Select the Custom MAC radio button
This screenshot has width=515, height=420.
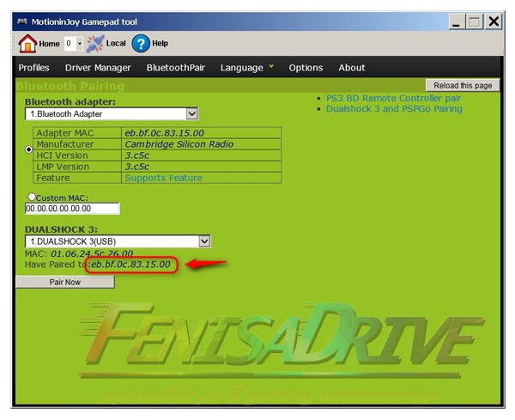coord(32,197)
